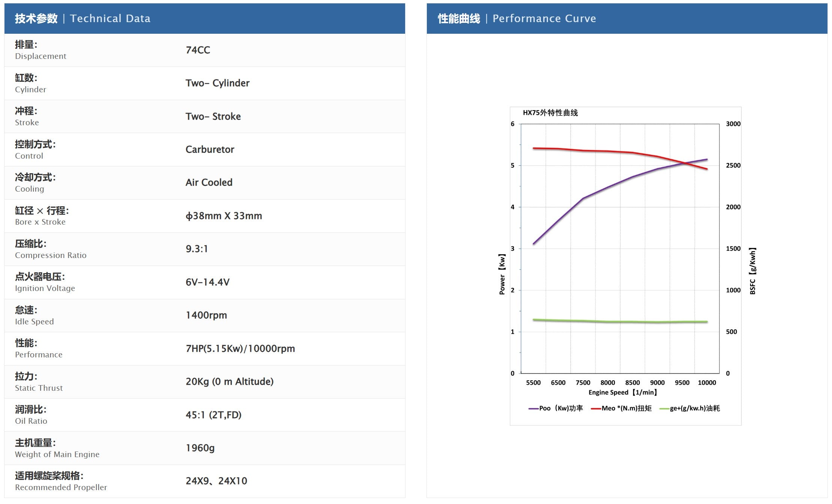
Task: Click the BSFC axis label
Action: tap(752, 271)
